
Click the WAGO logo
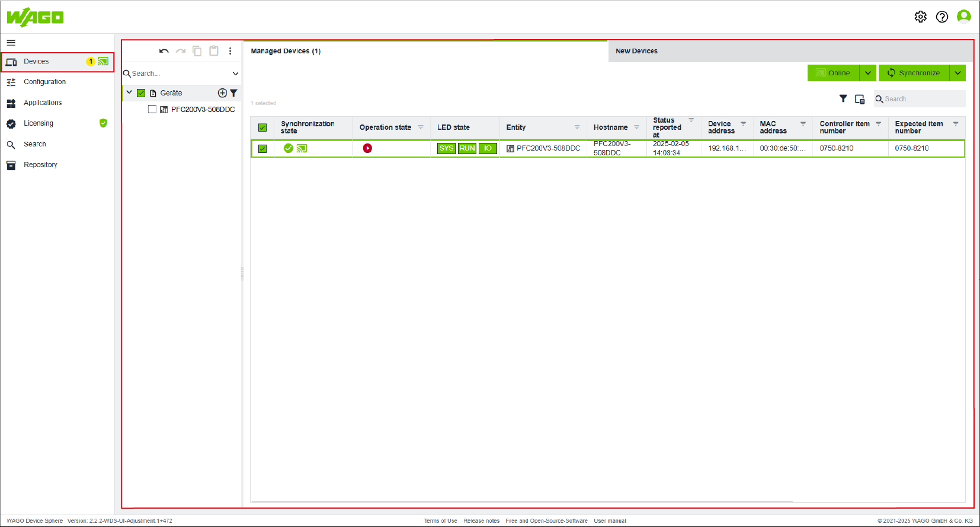(x=35, y=17)
